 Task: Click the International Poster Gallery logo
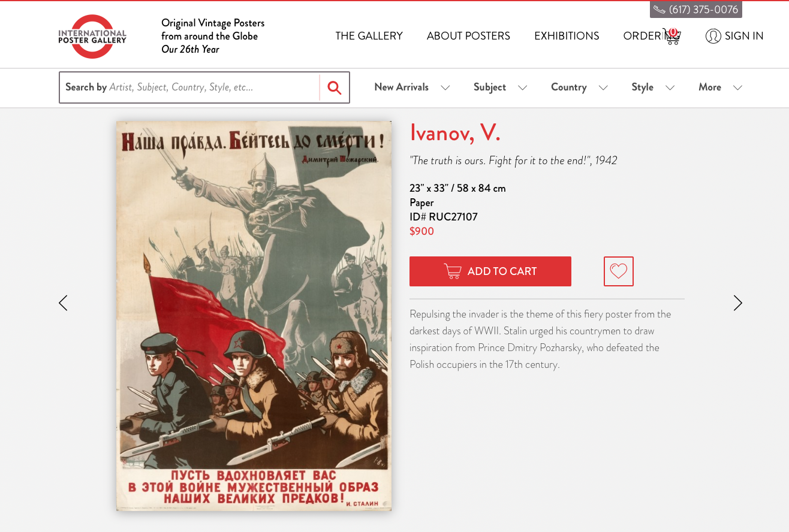pyautogui.click(x=92, y=37)
